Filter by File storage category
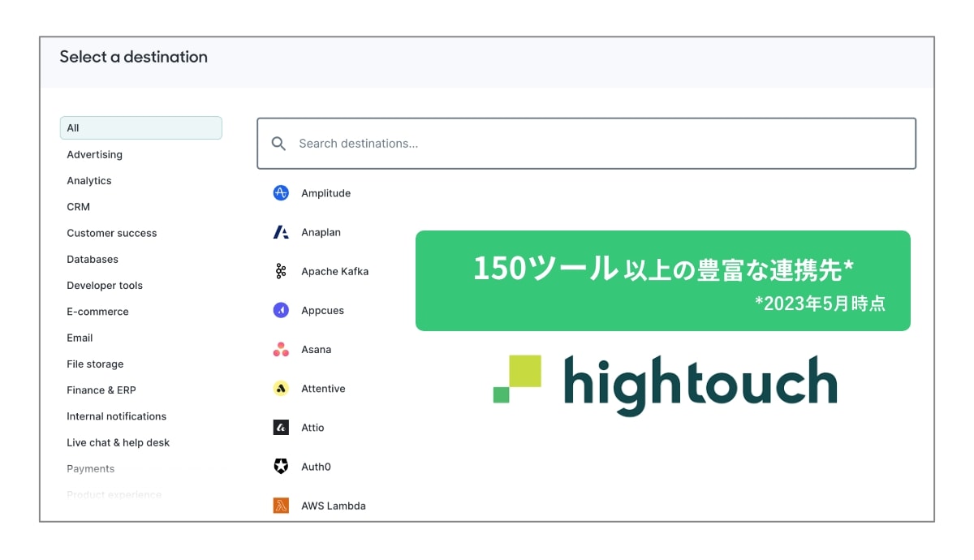The image size is (974, 560). click(95, 364)
